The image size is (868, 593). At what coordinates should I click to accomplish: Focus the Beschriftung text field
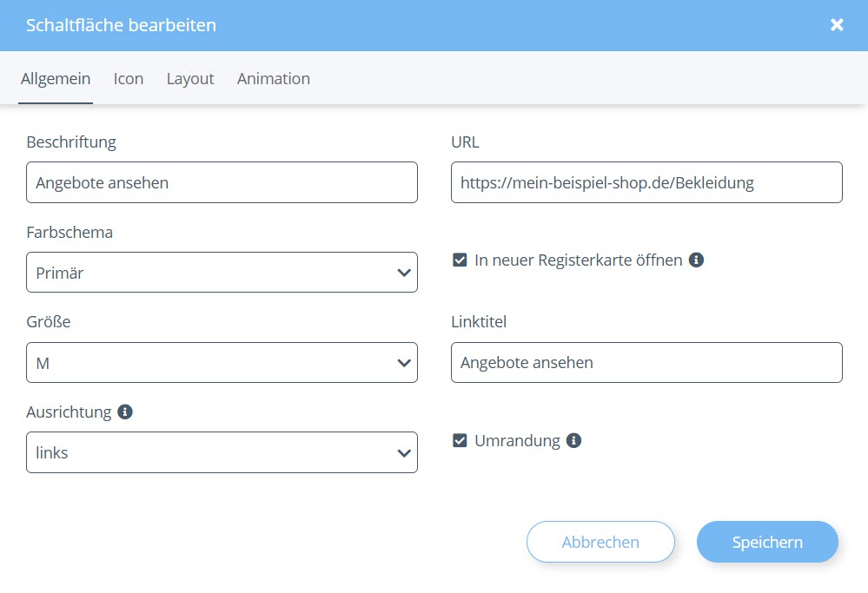[222, 182]
